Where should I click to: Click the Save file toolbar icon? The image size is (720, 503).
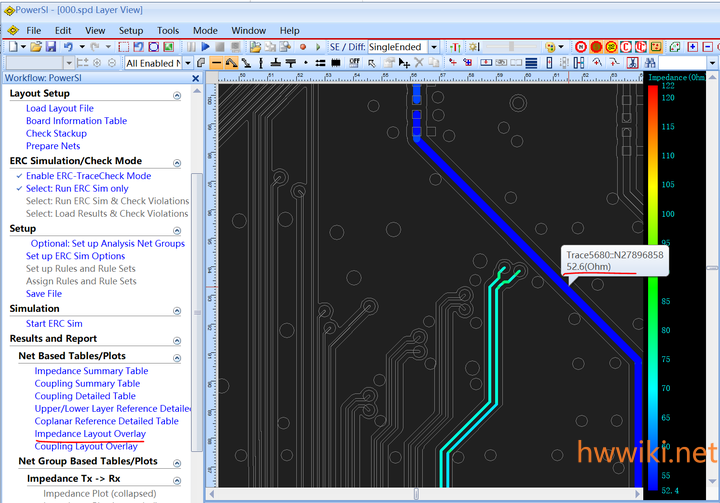[50, 47]
